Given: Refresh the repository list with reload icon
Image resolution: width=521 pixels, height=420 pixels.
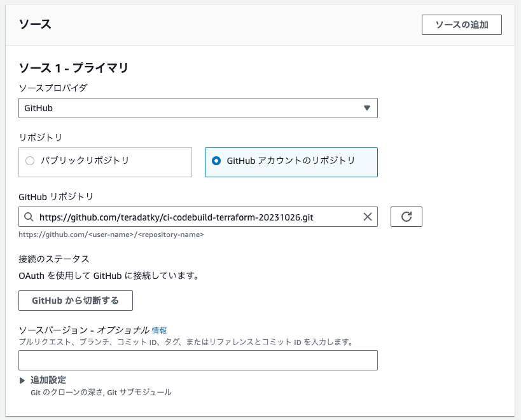Looking at the screenshot, I should [x=406, y=217].
